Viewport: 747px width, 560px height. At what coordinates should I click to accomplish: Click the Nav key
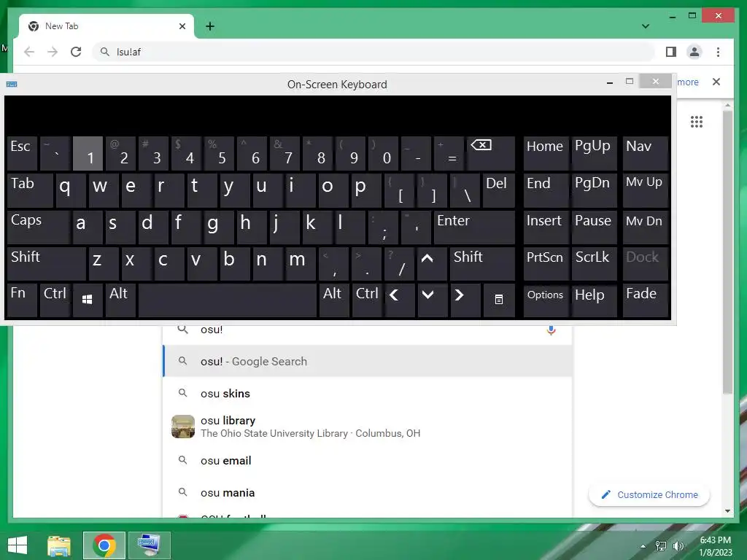pyautogui.click(x=646, y=153)
